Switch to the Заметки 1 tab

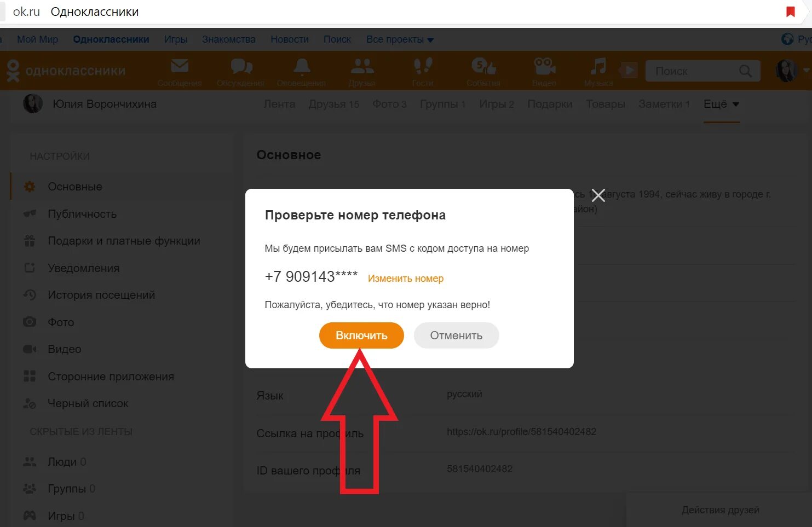664,104
